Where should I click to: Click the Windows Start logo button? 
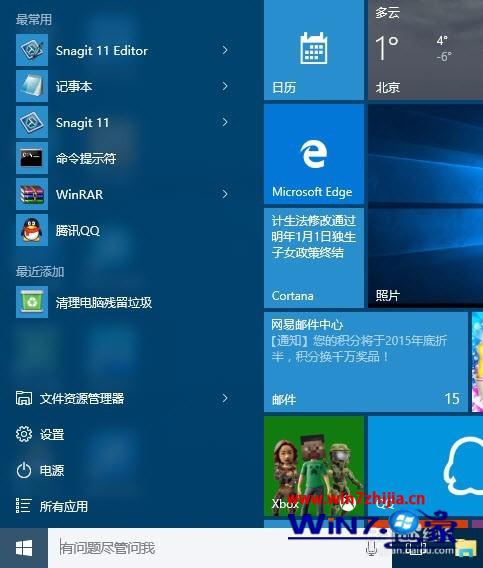24,548
